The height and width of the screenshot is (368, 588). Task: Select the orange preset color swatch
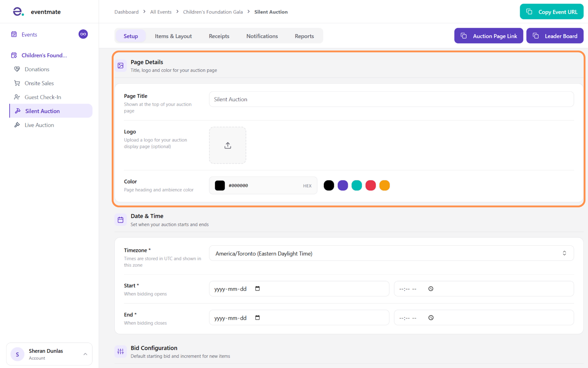click(x=385, y=185)
